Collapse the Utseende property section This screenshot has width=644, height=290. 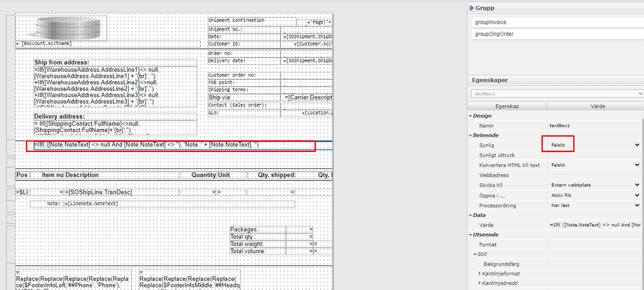[471, 235]
